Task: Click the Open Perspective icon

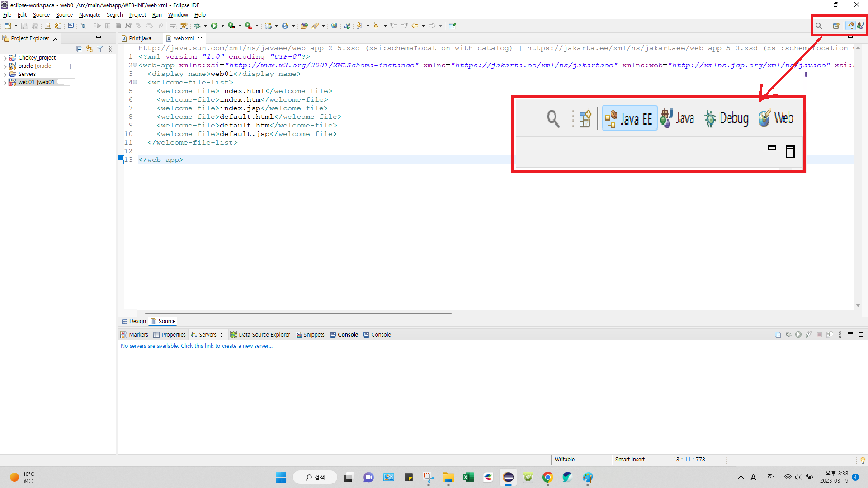Action: click(x=836, y=26)
